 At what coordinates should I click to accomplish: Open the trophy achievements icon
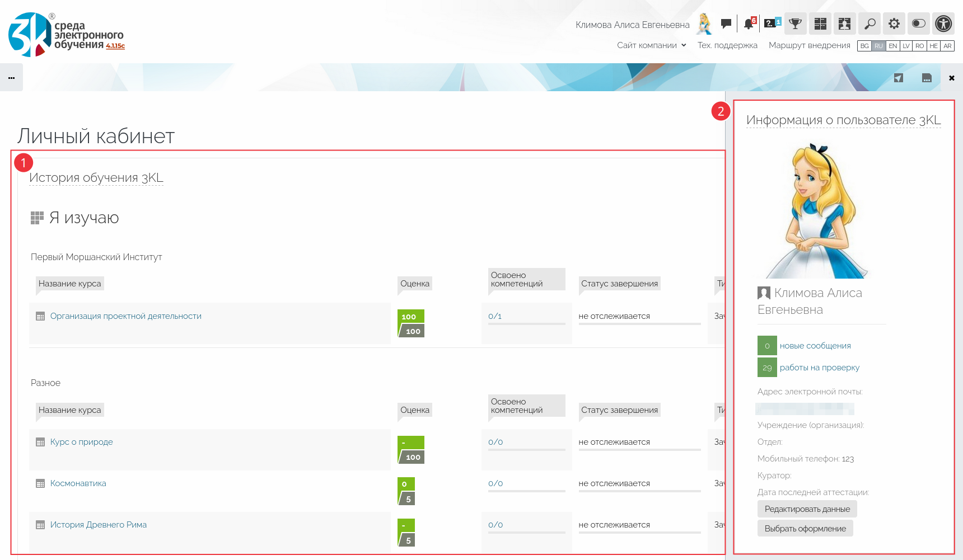pos(796,23)
